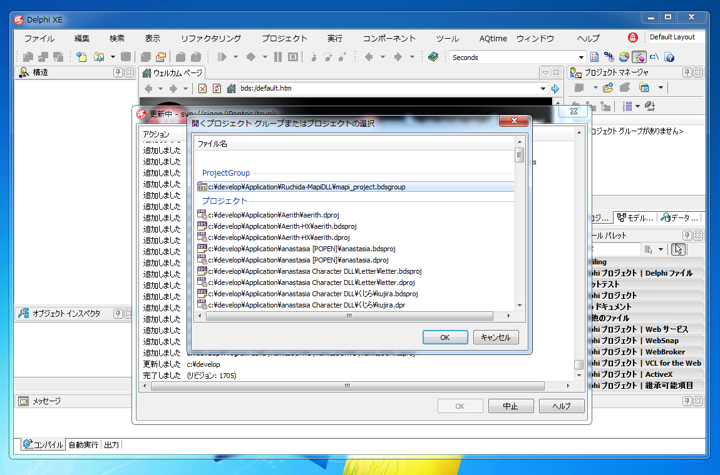The image size is (720, 475).
Task: Click the Tool Palette pointer cursor icon
Action: pos(678,249)
